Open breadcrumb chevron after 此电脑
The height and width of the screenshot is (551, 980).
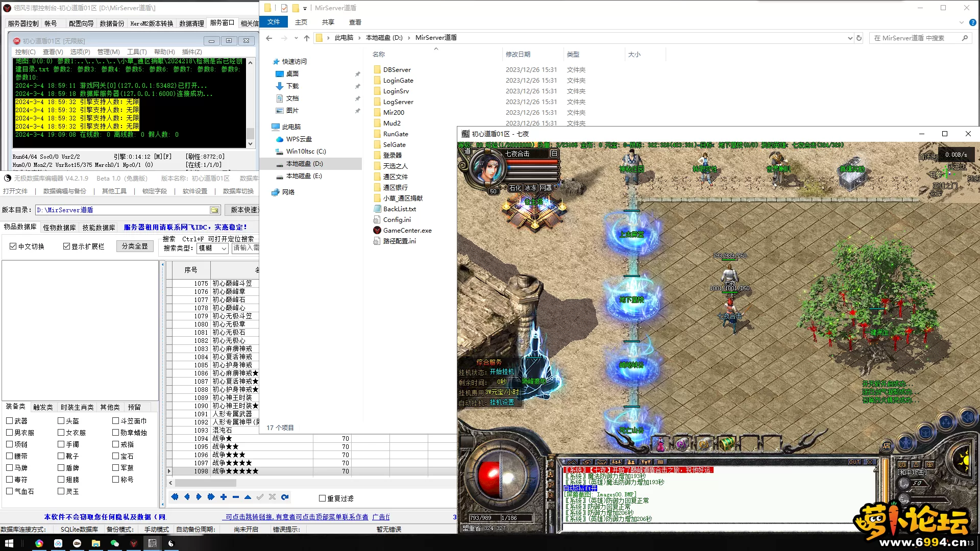(x=359, y=38)
